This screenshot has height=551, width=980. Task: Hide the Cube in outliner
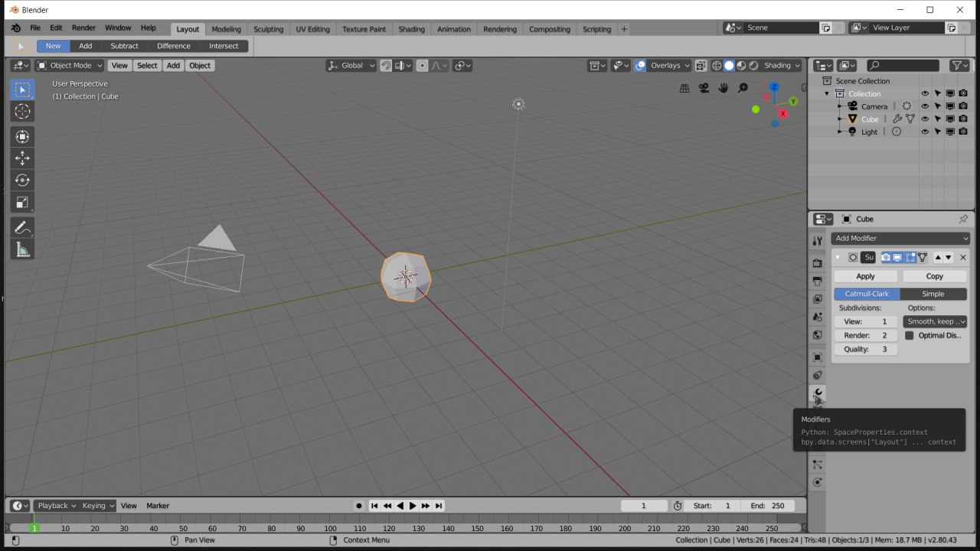coord(925,119)
